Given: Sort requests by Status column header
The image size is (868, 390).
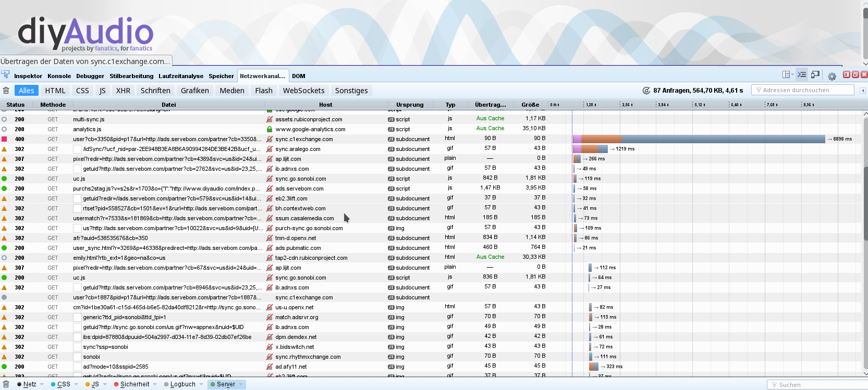Looking at the screenshot, I should point(16,105).
